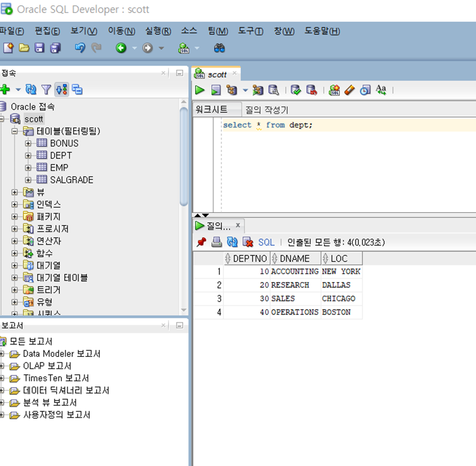Click the Autotrace icon in worksheet toolbar

coord(258,90)
